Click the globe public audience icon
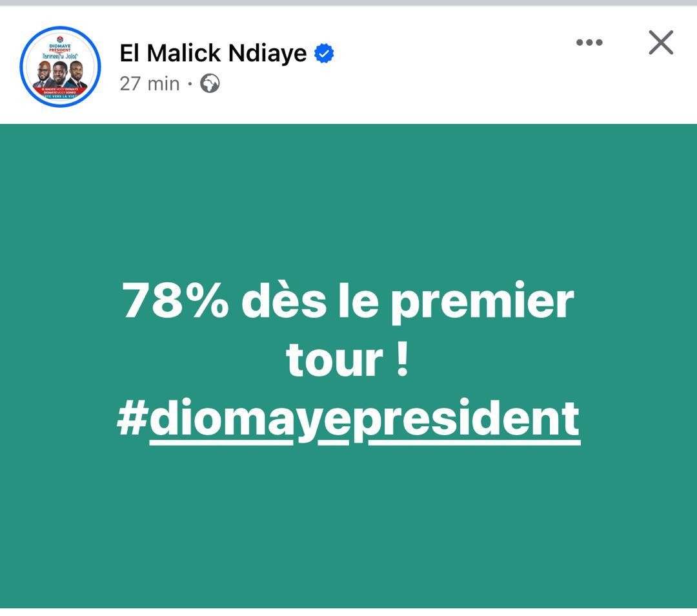 click(210, 83)
